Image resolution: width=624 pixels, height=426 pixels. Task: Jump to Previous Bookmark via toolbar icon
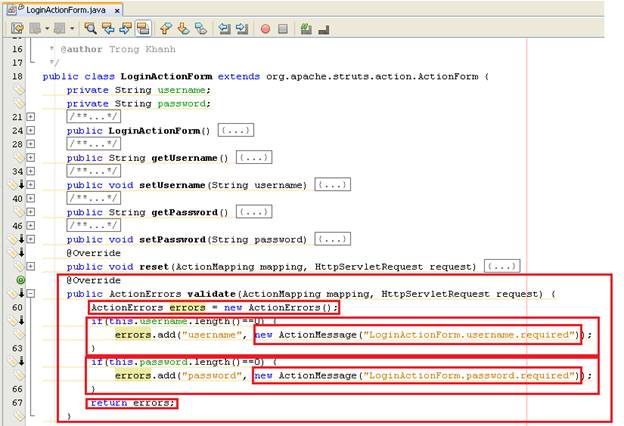coord(166,29)
